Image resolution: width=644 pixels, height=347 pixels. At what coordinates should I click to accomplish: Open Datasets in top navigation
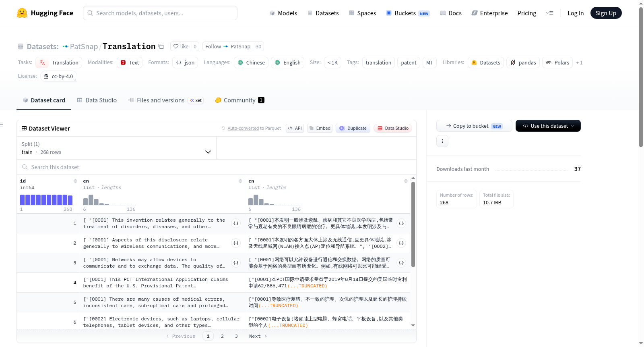click(323, 13)
